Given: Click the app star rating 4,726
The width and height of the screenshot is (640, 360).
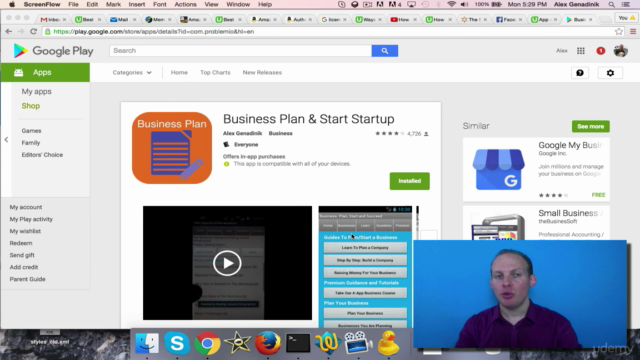Looking at the screenshot, I should [402, 134].
